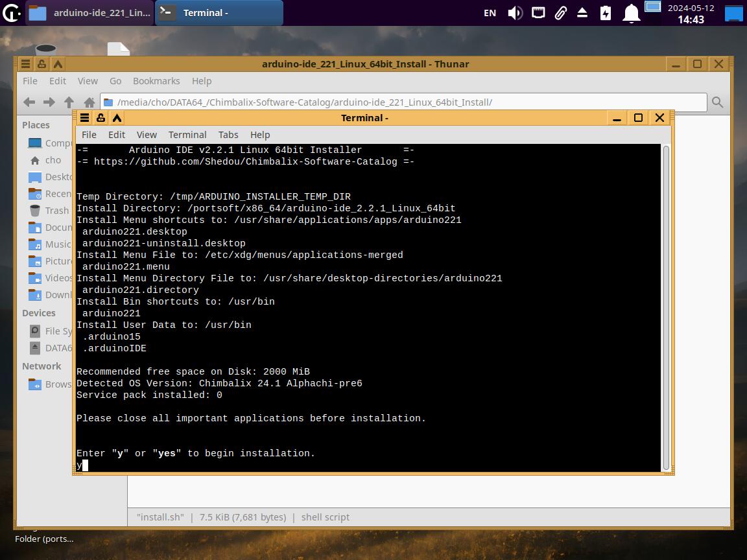Open Thunar Help menu
Screen dimensions: 747x560
(202, 81)
